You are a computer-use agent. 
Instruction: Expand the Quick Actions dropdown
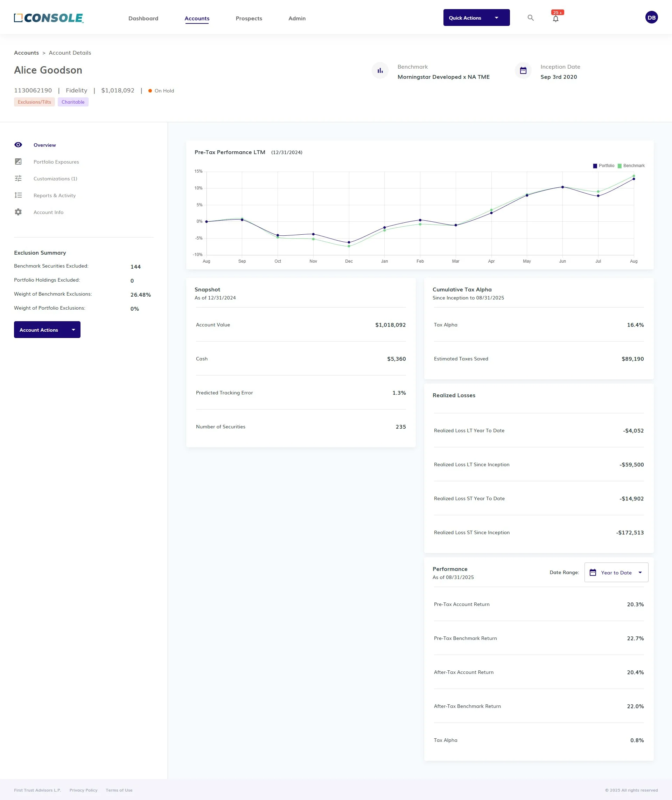[476, 18]
